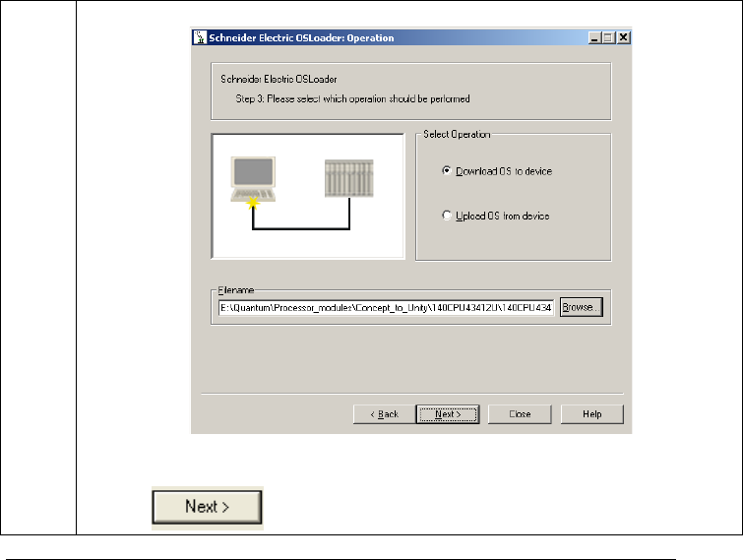This screenshot has width=743, height=560.
Task: Click the Close button in wizard
Action: (x=520, y=414)
